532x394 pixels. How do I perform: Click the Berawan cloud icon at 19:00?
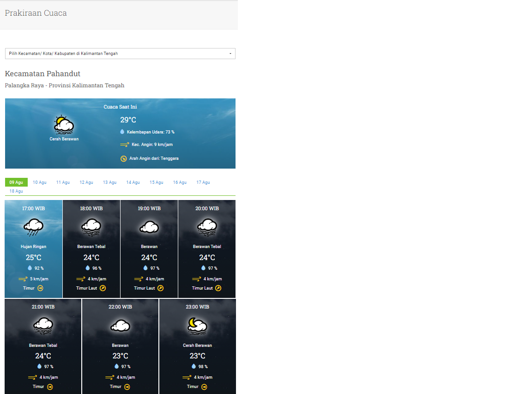(x=149, y=227)
